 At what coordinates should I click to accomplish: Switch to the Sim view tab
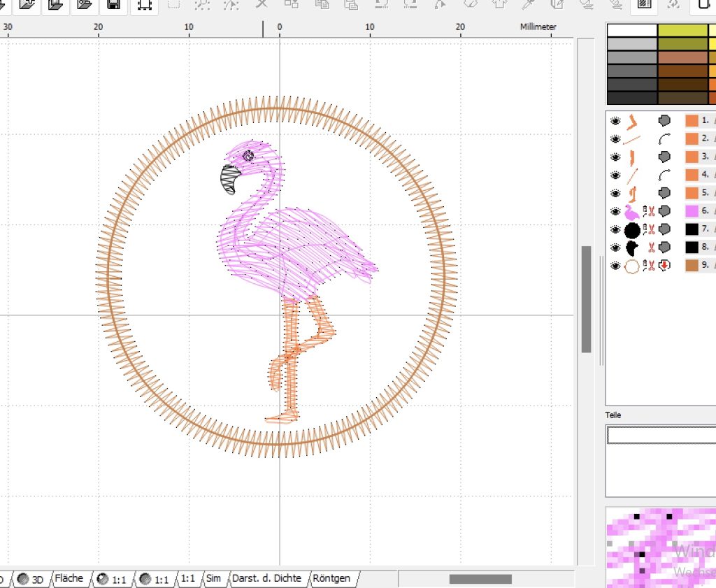click(213, 578)
